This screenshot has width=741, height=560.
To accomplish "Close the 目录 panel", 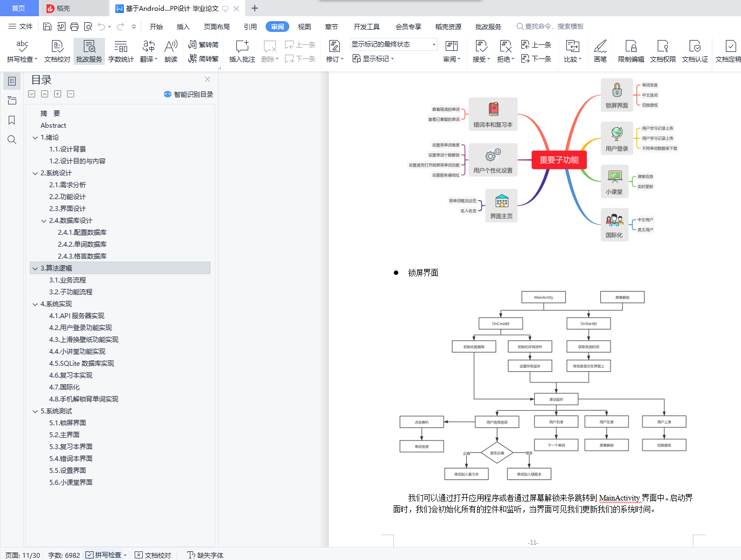I will 207,80.
